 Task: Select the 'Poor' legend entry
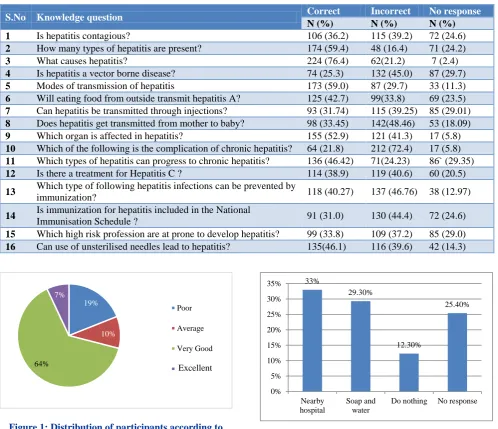(182, 308)
